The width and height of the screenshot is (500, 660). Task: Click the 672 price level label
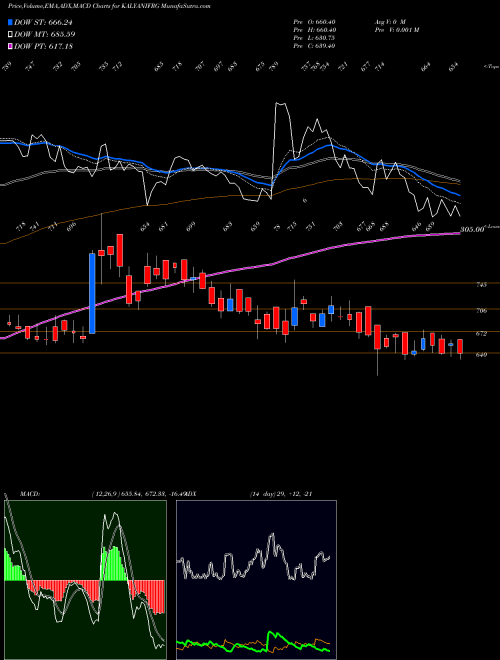482,333
